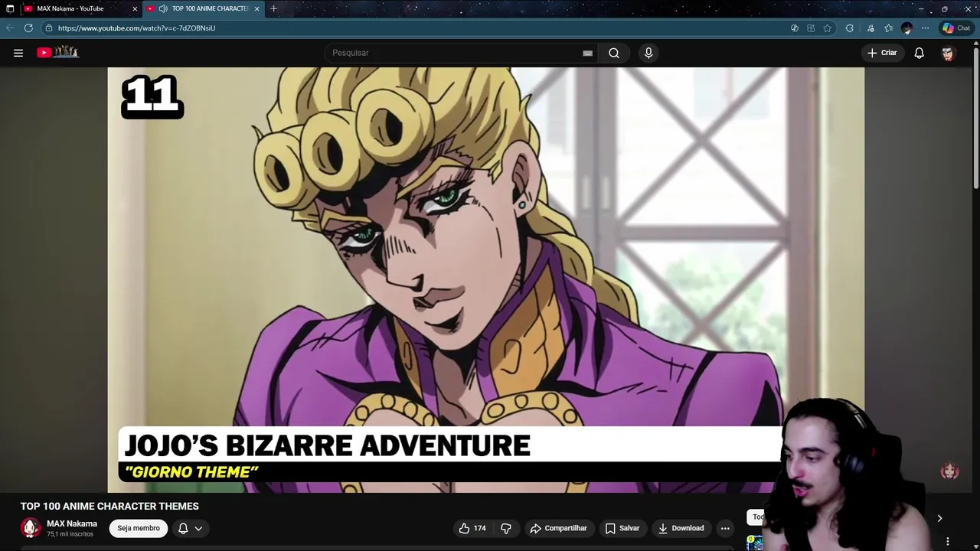Open the browser extensions puzzle icon
Screen dimensions: 980x551
(x=850, y=28)
